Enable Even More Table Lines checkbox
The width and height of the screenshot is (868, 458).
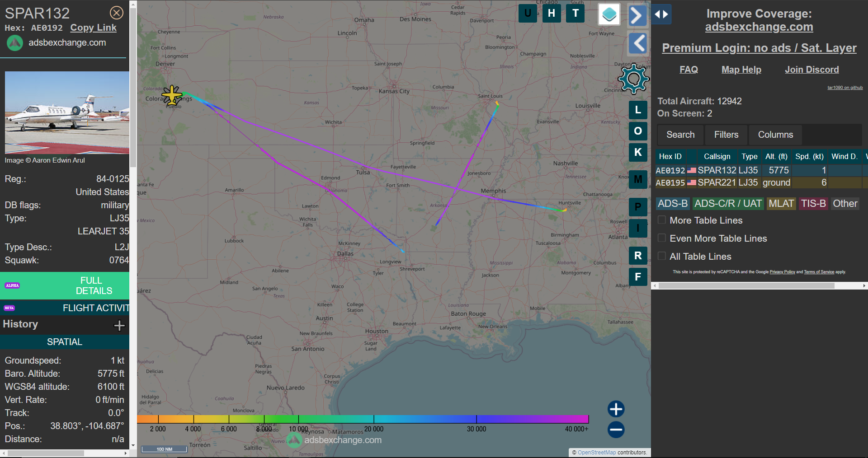point(662,238)
